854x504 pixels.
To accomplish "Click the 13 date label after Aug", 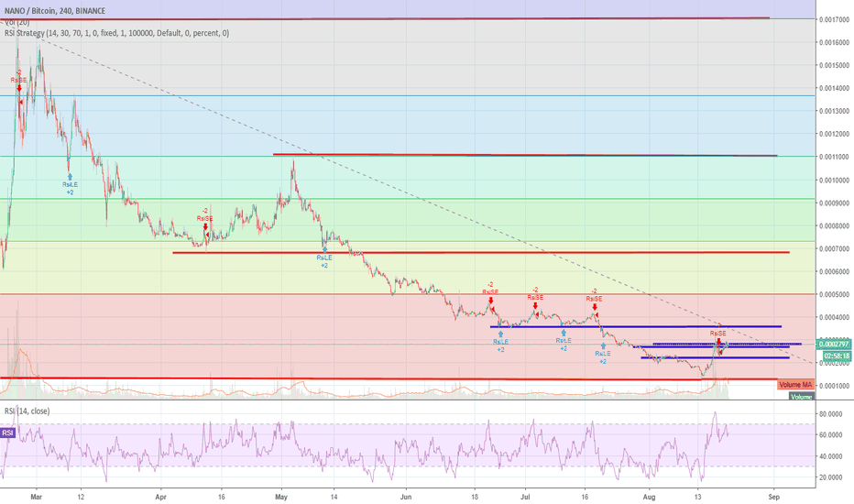I will [x=698, y=497].
